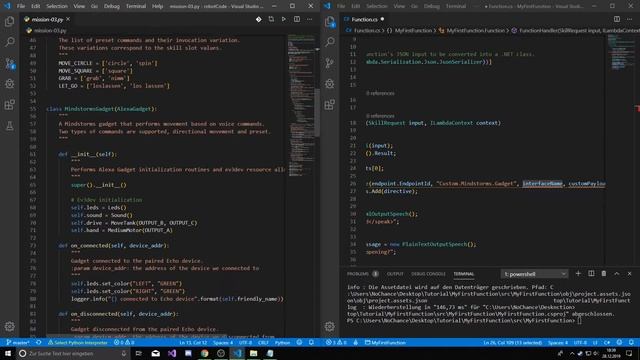Image resolution: width=640 pixels, height=360 pixels.
Task: Change CRLF line ending in left status bar
Action: point(263,342)
